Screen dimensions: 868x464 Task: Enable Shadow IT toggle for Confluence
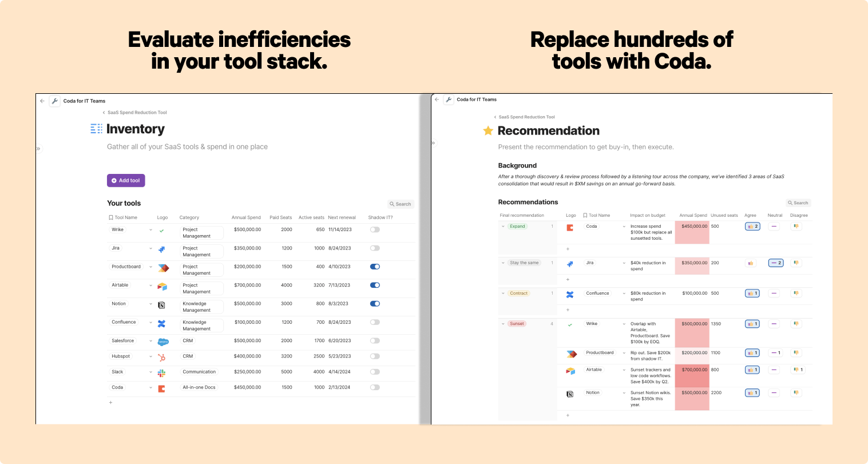tap(375, 322)
